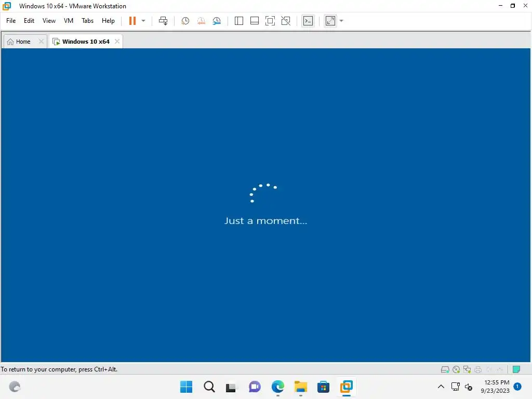Image resolution: width=532 pixels, height=399 pixels.
Task: Pause the virtual machine with the orange button
Action: tap(132, 21)
